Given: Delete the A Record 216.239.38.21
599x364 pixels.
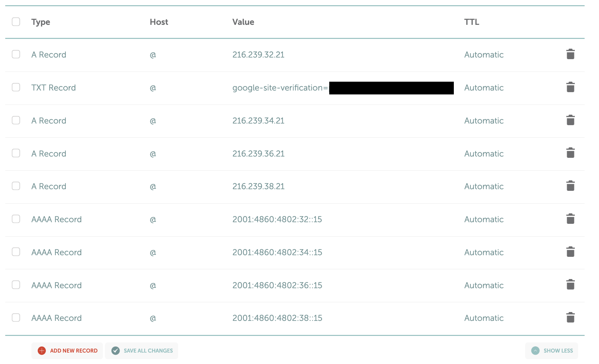Looking at the screenshot, I should [570, 186].
